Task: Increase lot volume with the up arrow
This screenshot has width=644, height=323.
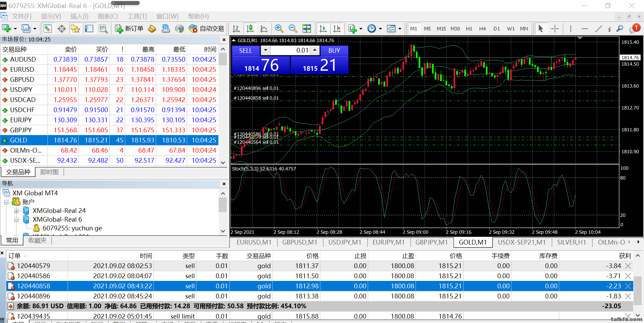Action: click(315, 50)
